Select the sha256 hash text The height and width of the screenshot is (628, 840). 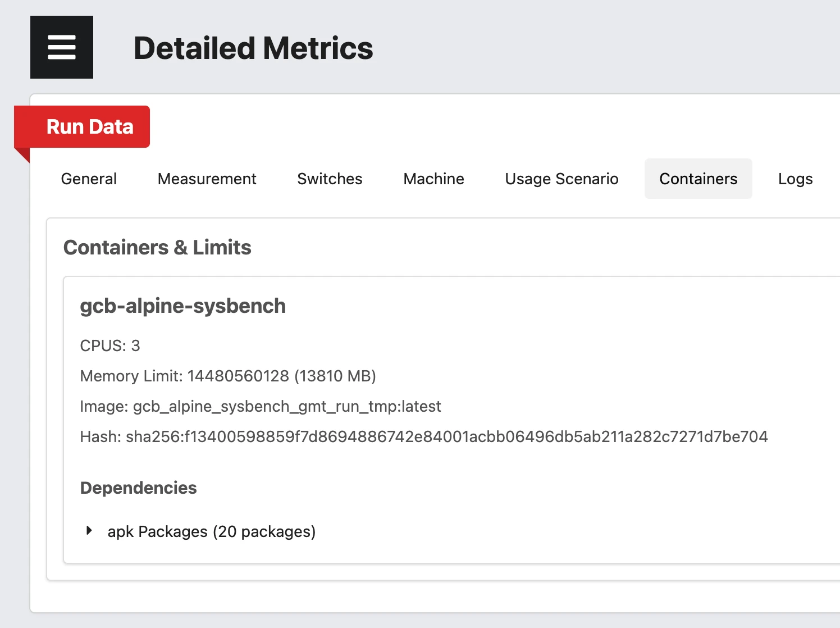click(x=448, y=436)
